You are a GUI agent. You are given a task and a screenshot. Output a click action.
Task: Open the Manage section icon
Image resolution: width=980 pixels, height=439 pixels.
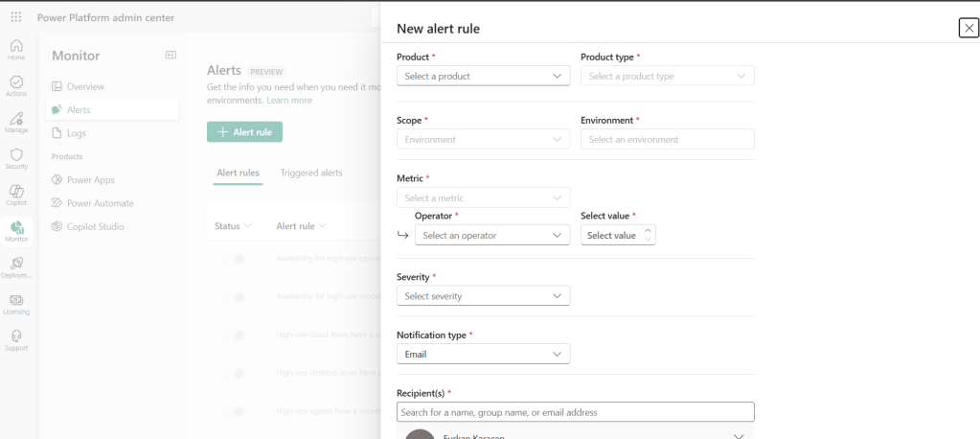coord(16,122)
